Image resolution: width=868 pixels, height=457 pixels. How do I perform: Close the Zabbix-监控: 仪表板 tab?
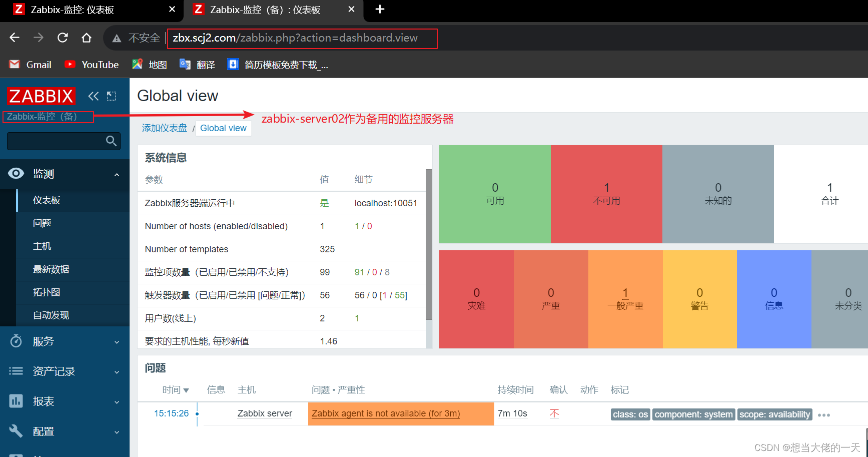click(172, 10)
